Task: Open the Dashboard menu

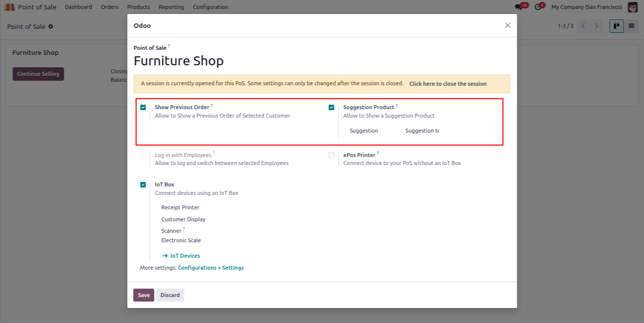Action: 78,7
